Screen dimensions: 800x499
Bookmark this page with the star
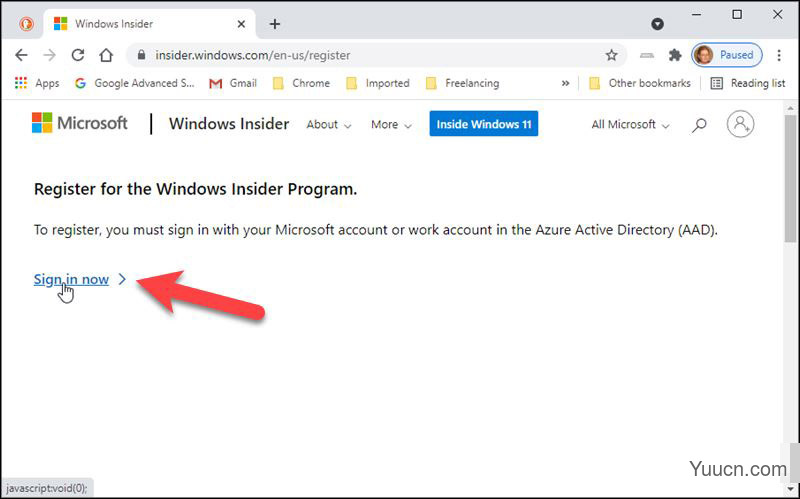(611, 55)
